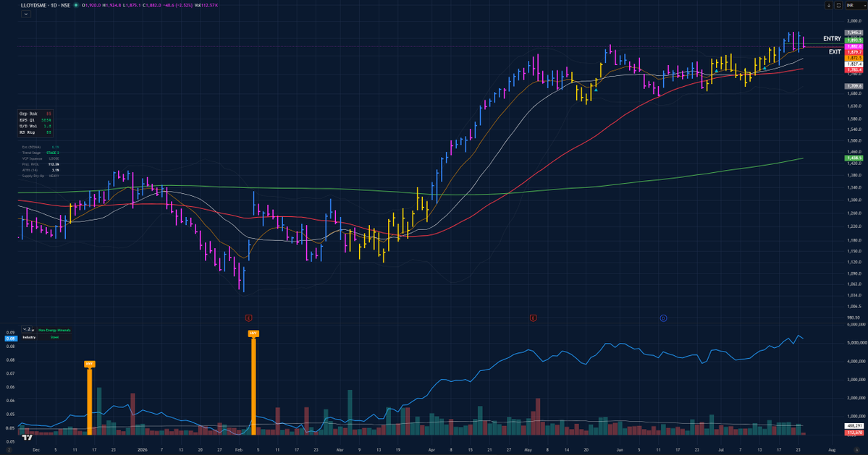Click the RS Rtg table row
This screenshot has width=868, height=455.
coord(35,132)
